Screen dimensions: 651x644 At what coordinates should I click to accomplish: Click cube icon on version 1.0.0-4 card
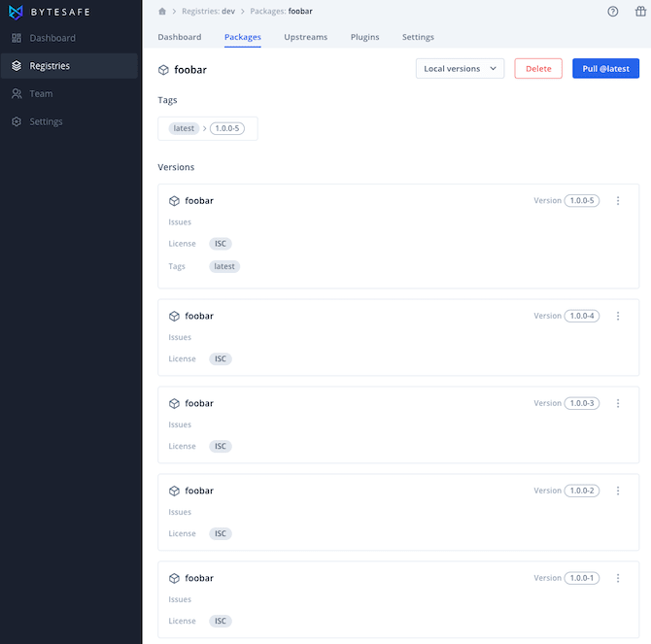tap(174, 317)
